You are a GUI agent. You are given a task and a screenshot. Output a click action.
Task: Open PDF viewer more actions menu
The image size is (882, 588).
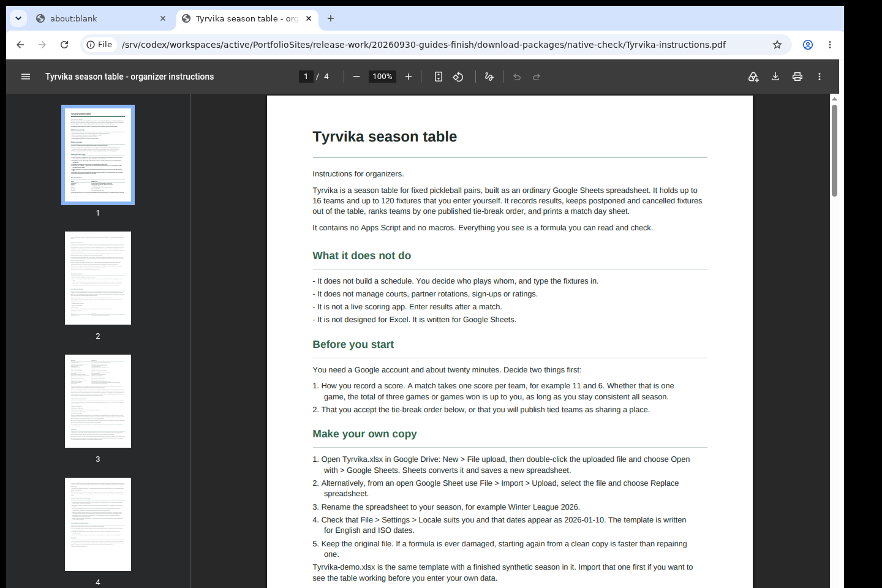820,77
